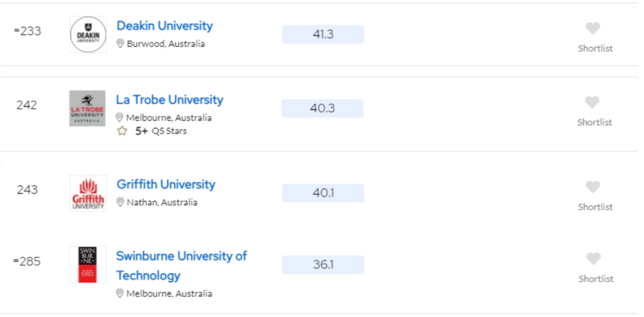Toggle heart to shortlist La Trobe University
Screen dimensions: 644x317
(592, 102)
